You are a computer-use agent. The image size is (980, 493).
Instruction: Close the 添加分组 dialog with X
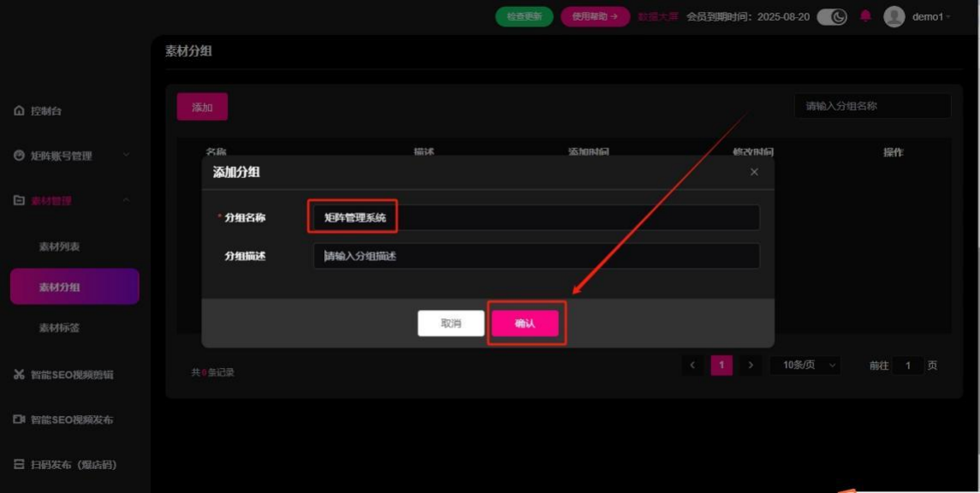(754, 172)
